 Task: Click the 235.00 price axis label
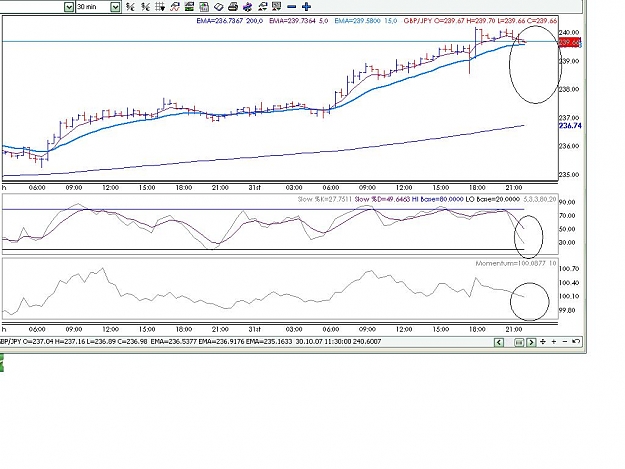tap(569, 175)
